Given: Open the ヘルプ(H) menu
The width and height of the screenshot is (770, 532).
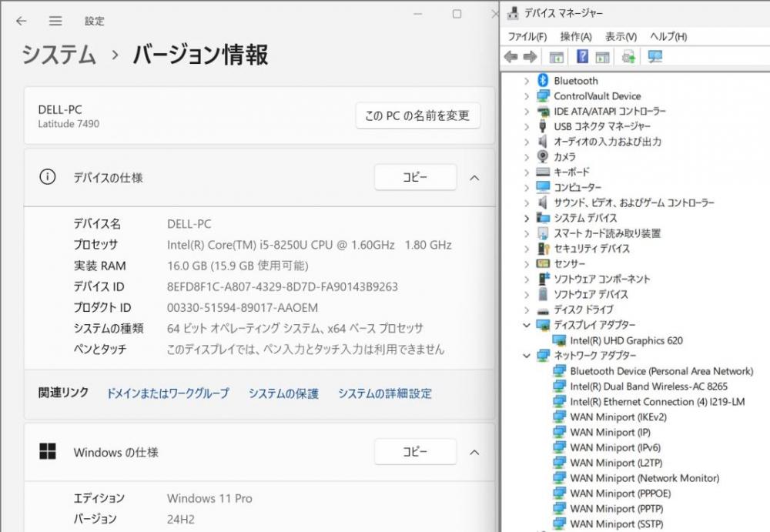Looking at the screenshot, I should 668,36.
